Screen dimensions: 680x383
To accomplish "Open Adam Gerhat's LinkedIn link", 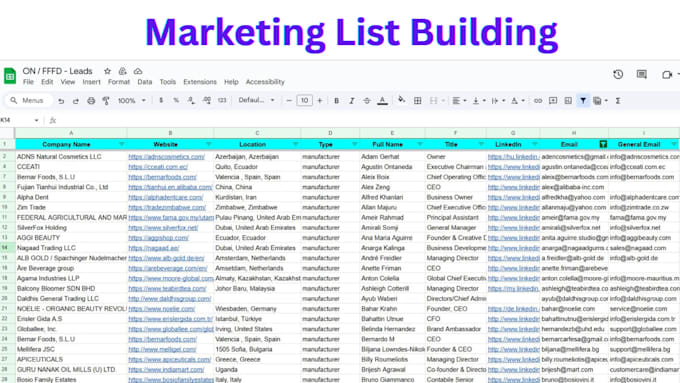I will (x=513, y=157).
